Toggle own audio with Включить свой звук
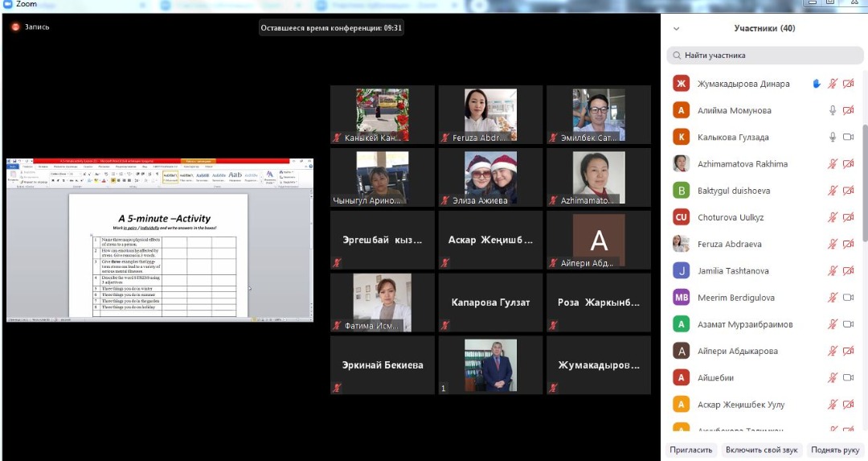Viewport: 868px width, 461px height. [x=761, y=450]
